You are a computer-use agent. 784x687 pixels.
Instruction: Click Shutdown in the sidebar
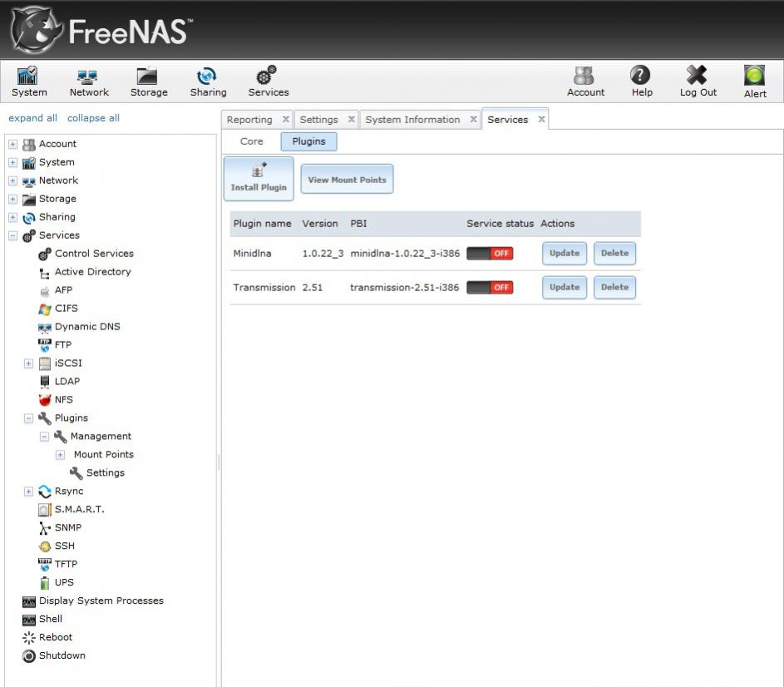54,655
